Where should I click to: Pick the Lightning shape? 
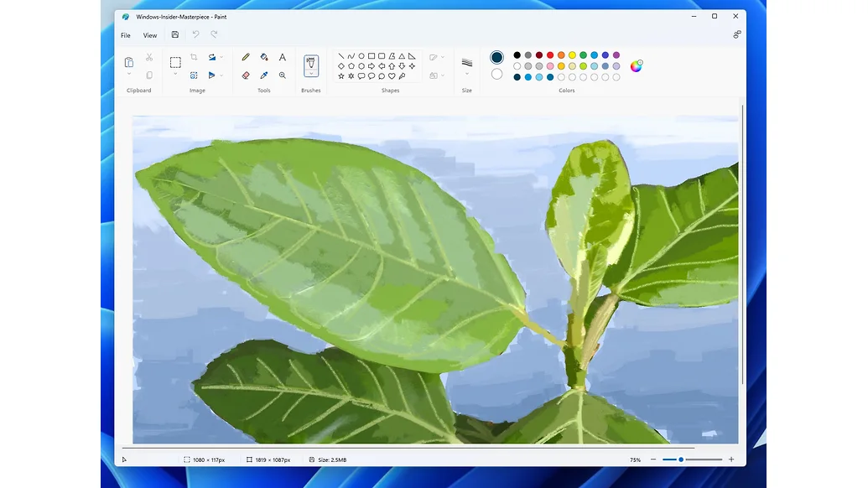point(402,75)
